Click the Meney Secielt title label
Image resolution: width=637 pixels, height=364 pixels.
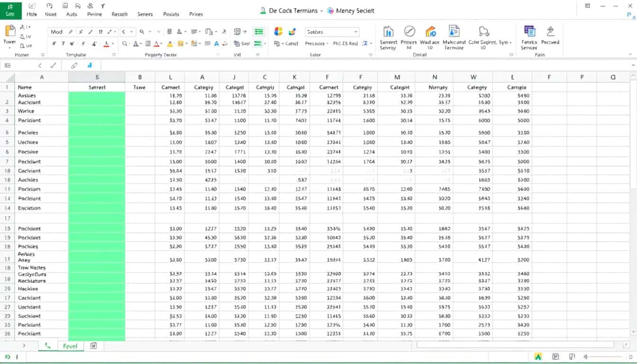355,10
